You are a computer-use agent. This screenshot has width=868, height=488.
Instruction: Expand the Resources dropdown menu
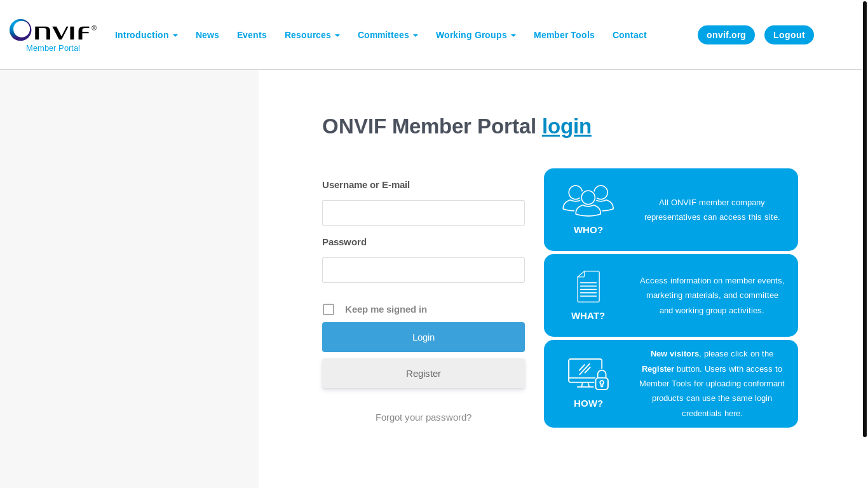tap(312, 35)
